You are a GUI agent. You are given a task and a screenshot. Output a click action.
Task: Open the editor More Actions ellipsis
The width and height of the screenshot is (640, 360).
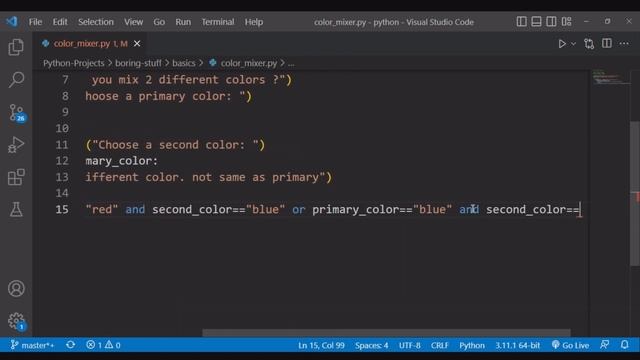624,43
